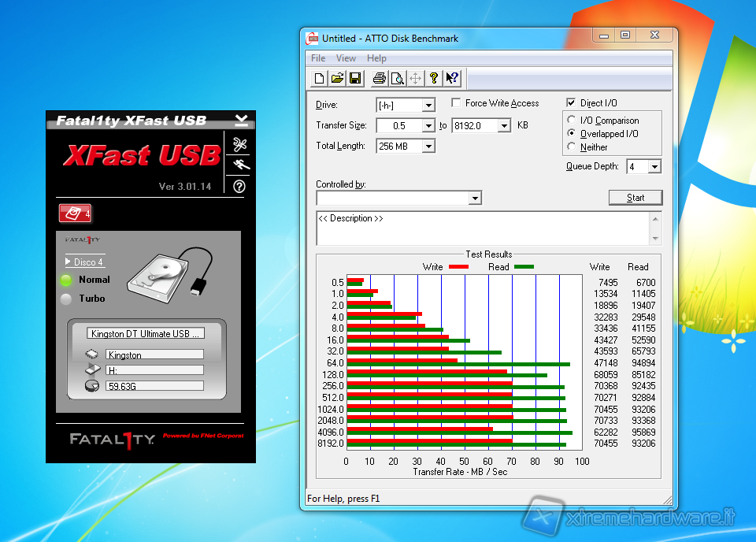Click the New file toolbar icon

(x=319, y=78)
